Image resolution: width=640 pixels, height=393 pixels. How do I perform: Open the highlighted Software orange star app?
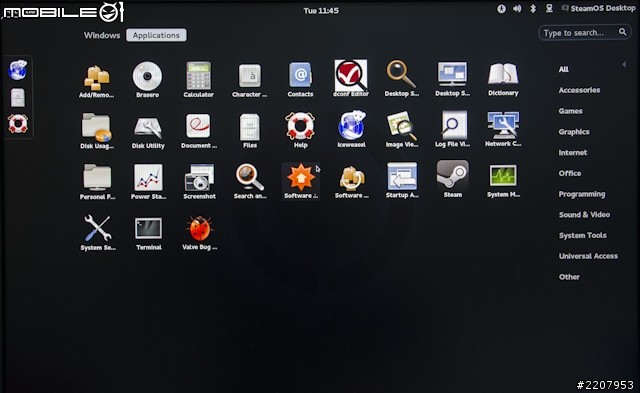pos(301,181)
